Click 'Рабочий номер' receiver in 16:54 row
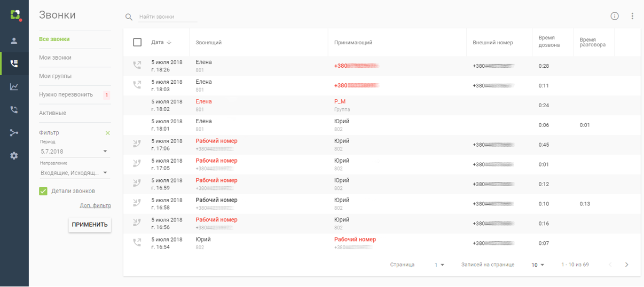Screen dimensions: 644x287 [355, 240]
